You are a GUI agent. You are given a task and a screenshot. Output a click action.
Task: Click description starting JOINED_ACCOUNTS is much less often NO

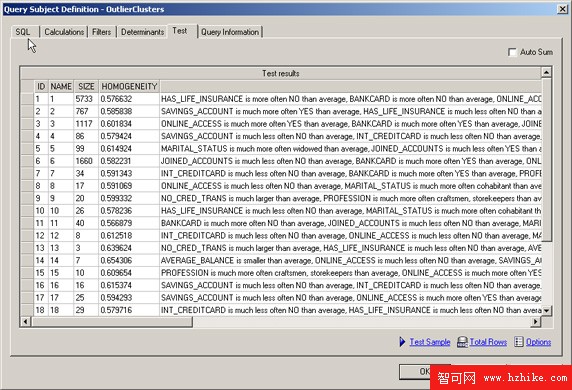[351, 161]
